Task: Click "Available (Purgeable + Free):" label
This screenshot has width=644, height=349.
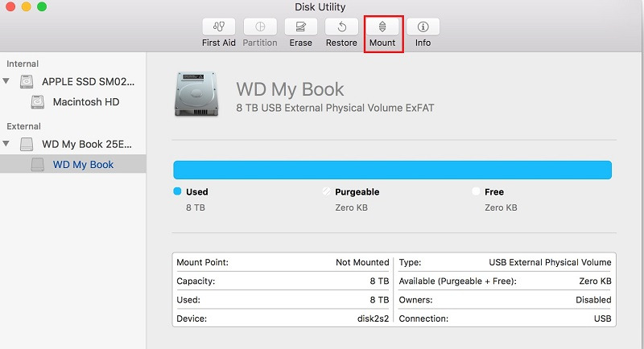Action: coord(457,281)
